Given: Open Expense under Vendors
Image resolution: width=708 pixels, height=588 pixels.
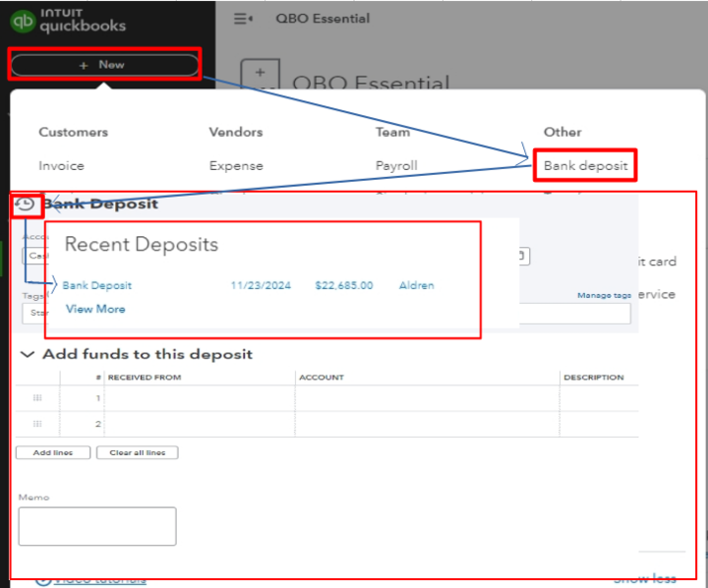Looking at the screenshot, I should tap(236, 166).
